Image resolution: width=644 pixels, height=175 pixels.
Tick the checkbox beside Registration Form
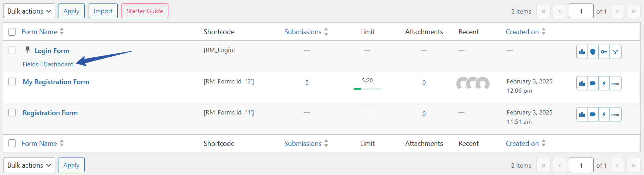(12, 113)
